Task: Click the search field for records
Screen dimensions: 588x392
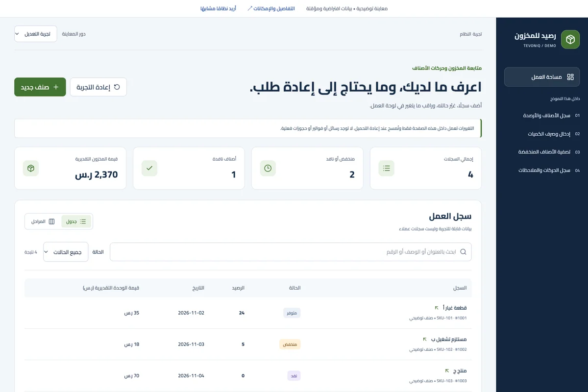Action: point(291,252)
